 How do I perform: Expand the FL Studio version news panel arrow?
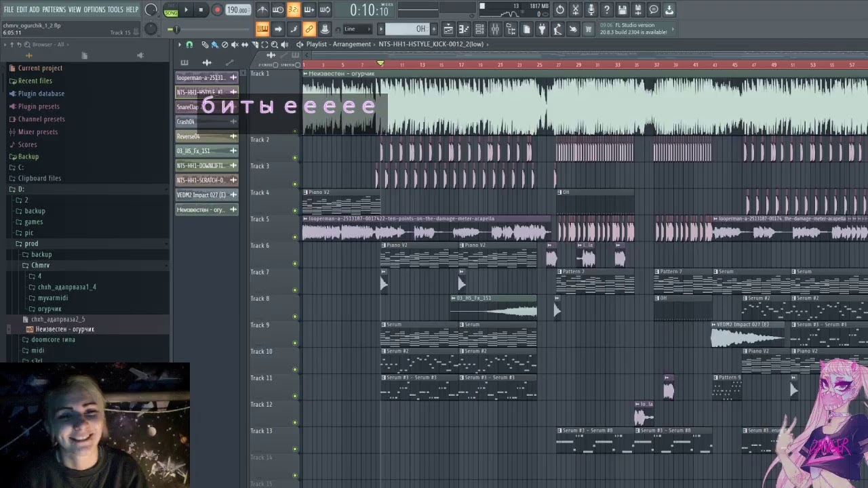[x=673, y=29]
